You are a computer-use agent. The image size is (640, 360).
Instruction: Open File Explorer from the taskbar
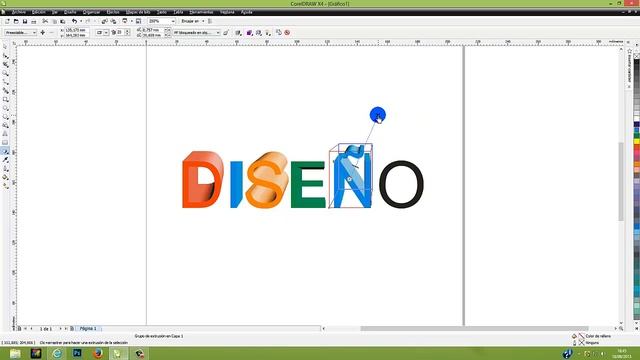coord(15,353)
